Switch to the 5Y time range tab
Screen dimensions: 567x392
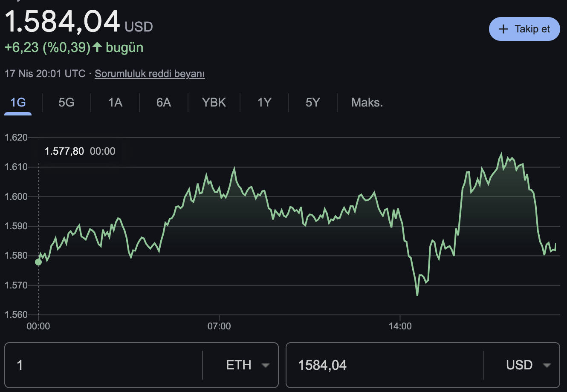(x=312, y=102)
